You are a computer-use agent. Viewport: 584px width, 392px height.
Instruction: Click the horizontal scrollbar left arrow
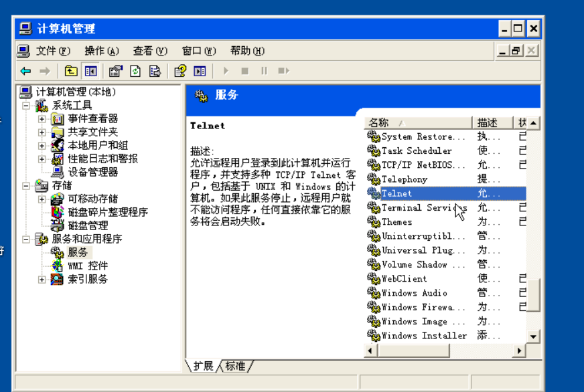370,351
